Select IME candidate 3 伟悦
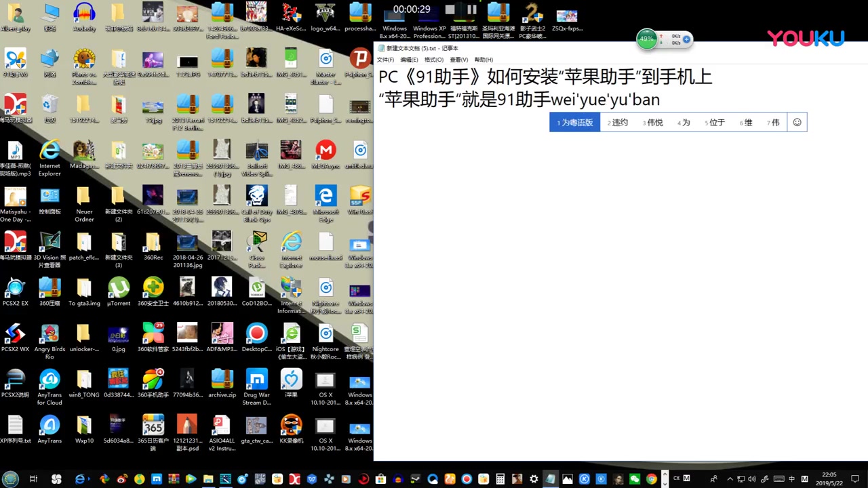 (653, 123)
